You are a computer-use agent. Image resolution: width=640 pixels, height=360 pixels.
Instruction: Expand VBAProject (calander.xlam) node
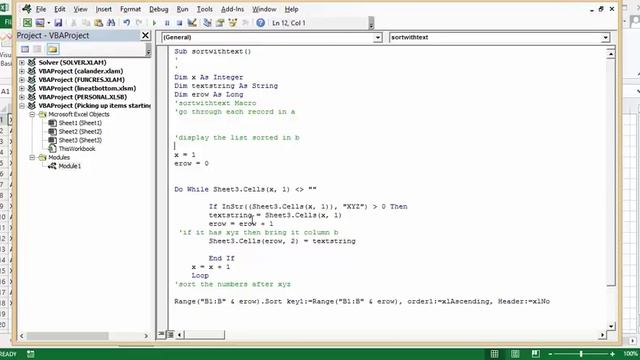coord(22,71)
